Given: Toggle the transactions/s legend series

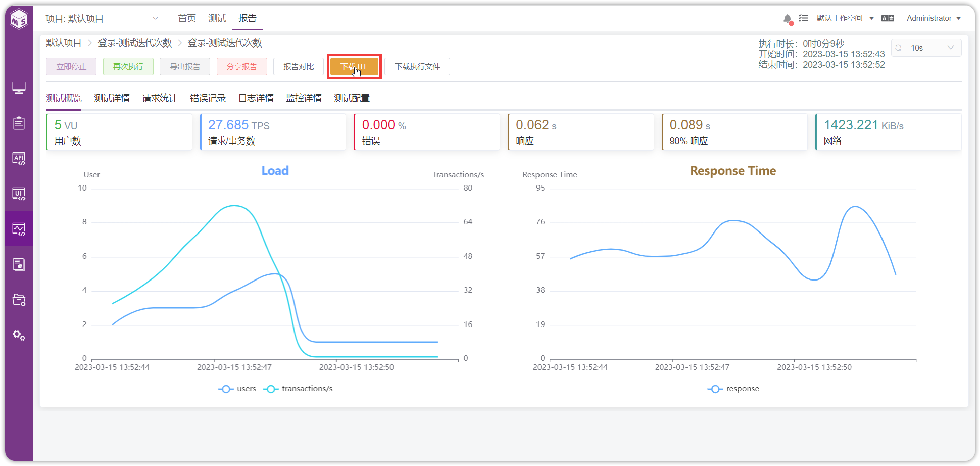Looking at the screenshot, I should pos(298,389).
